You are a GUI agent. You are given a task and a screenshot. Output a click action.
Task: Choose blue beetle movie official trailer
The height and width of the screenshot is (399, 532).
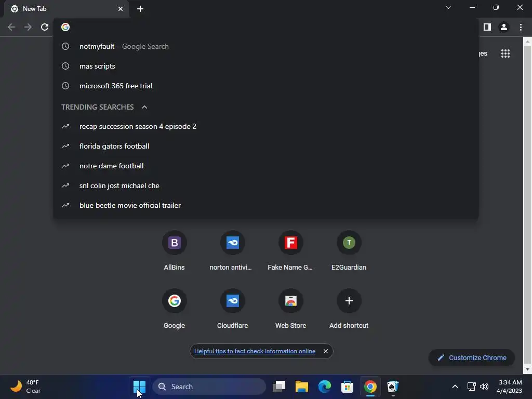pyautogui.click(x=266, y=205)
